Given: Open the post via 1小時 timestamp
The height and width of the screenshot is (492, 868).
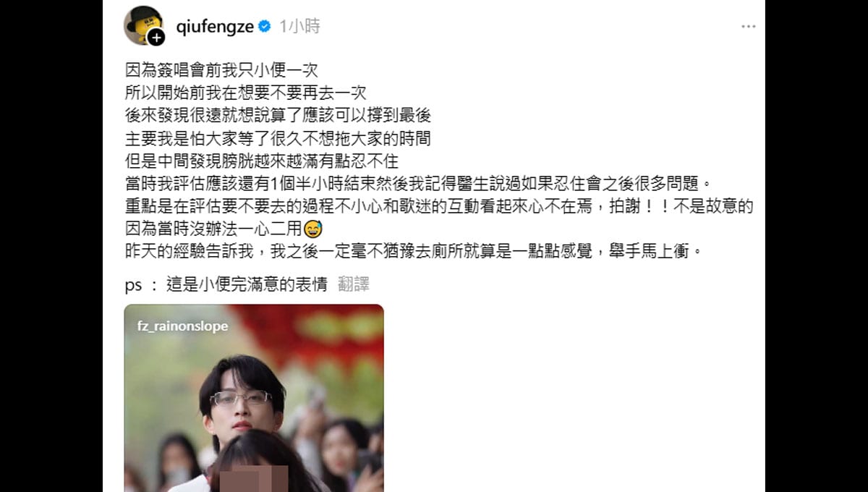Looking at the screenshot, I should (299, 27).
